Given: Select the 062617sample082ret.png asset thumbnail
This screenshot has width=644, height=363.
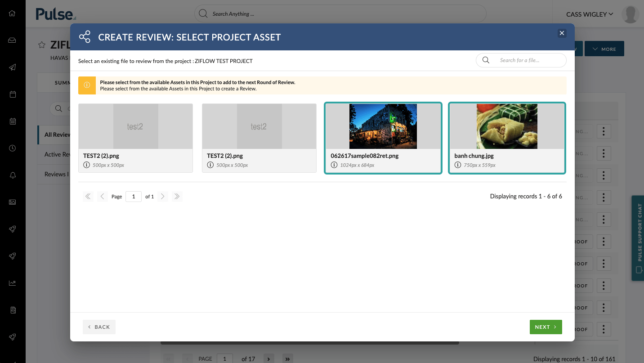Looking at the screenshot, I should (383, 126).
